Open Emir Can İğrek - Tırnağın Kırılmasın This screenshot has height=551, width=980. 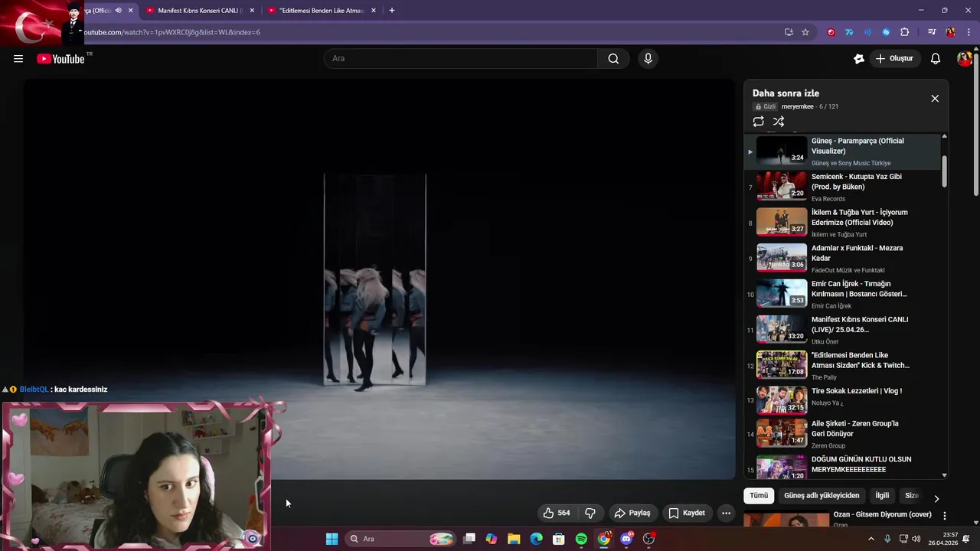click(842, 294)
